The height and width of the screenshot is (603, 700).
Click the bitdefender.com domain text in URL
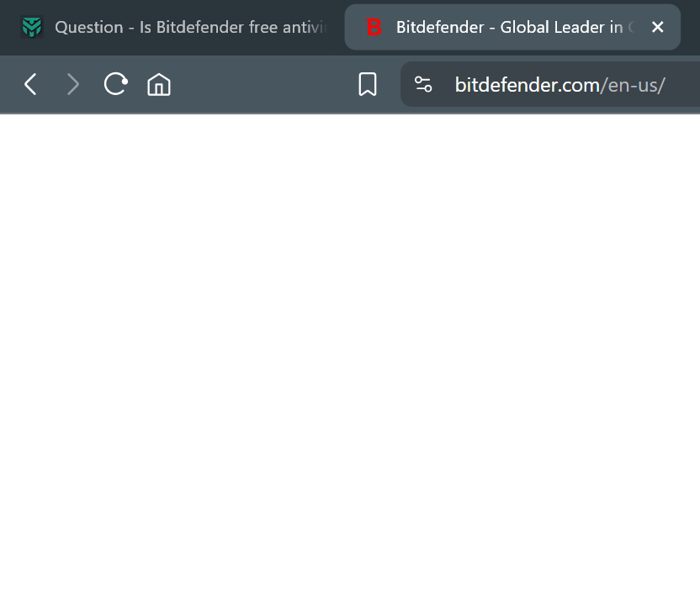[528, 85]
